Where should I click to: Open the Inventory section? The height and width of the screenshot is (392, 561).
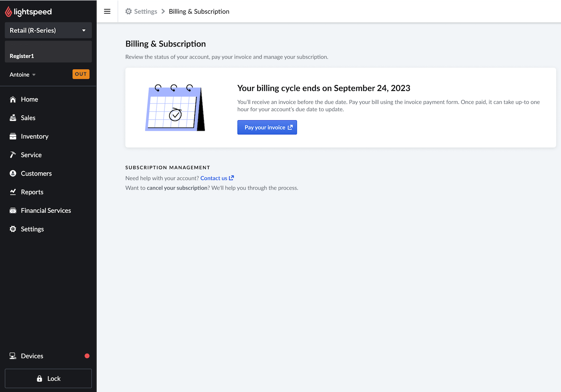point(34,136)
